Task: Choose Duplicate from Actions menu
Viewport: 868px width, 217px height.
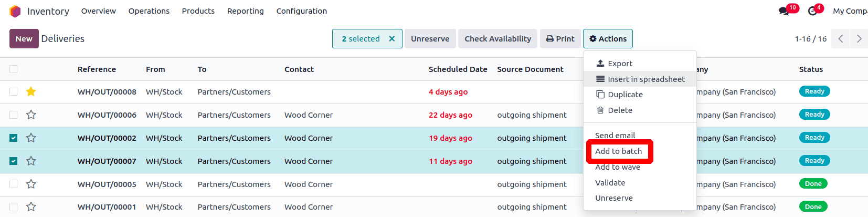Action: pos(640,95)
